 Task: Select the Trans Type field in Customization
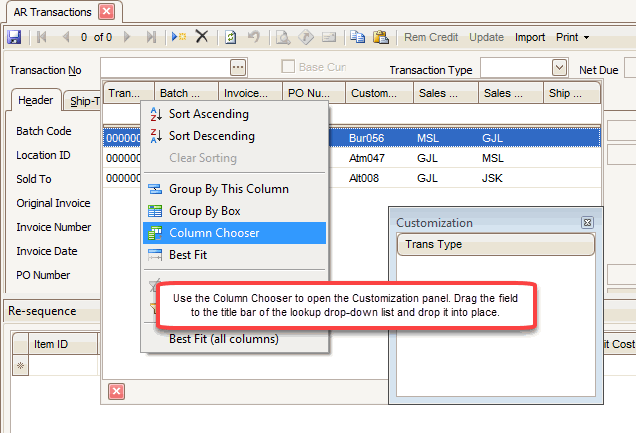click(x=496, y=245)
